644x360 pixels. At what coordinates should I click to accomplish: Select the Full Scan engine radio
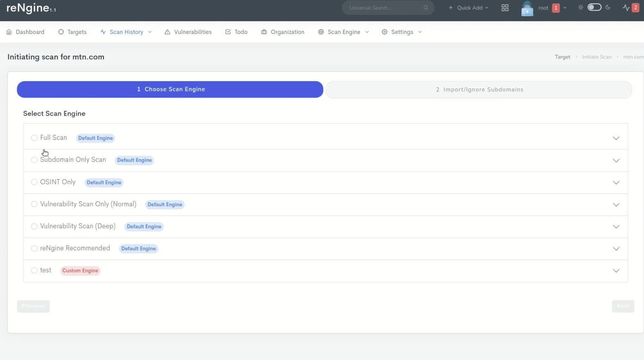point(34,138)
